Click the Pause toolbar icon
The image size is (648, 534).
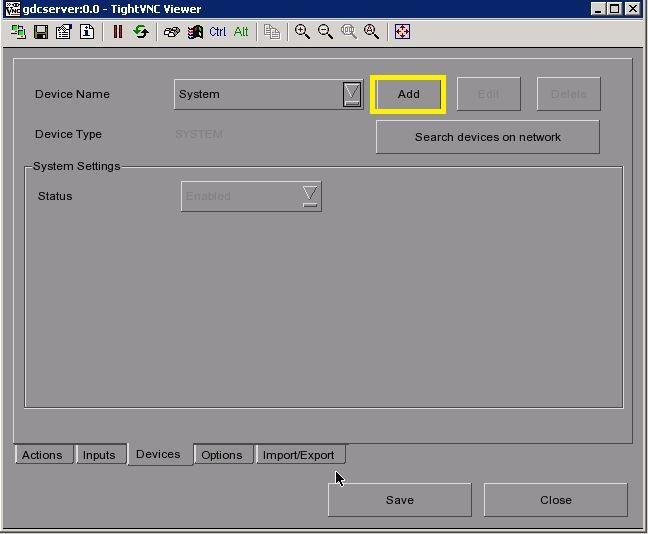(118, 32)
